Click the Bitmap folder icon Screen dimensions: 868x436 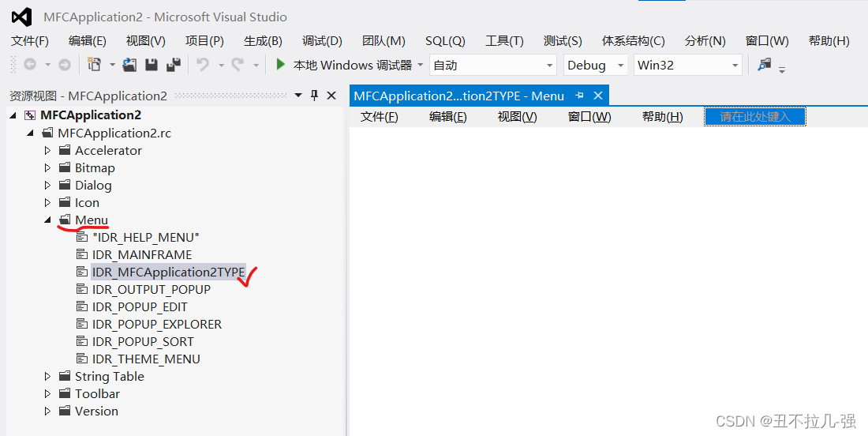65,167
